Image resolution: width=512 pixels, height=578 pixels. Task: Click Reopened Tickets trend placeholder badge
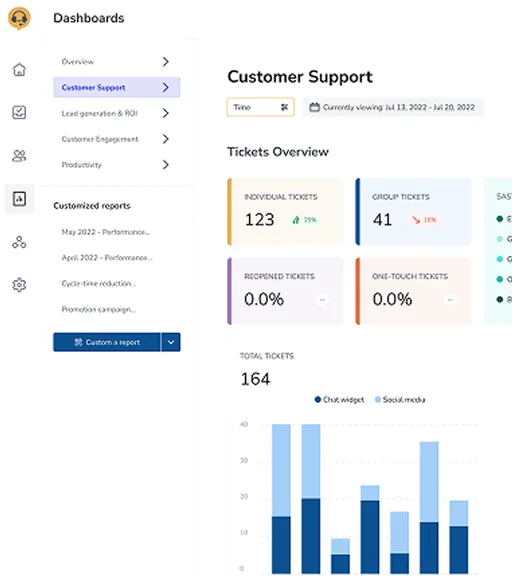coord(322,300)
